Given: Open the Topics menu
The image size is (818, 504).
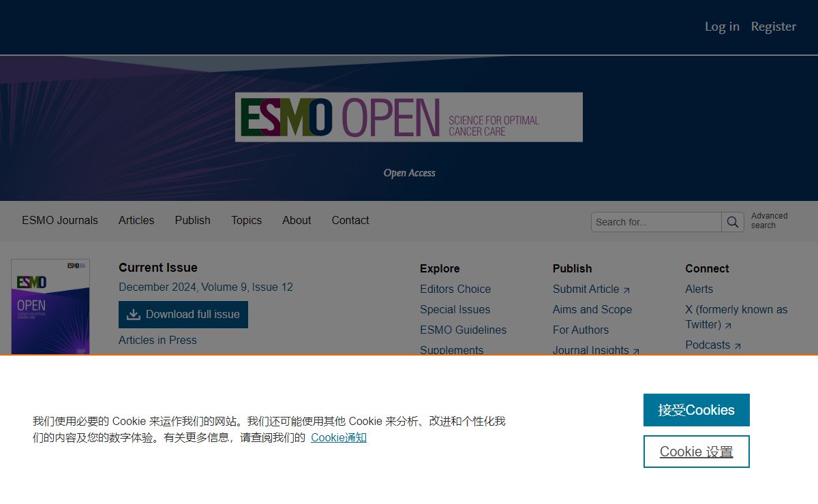Looking at the screenshot, I should tap(246, 221).
